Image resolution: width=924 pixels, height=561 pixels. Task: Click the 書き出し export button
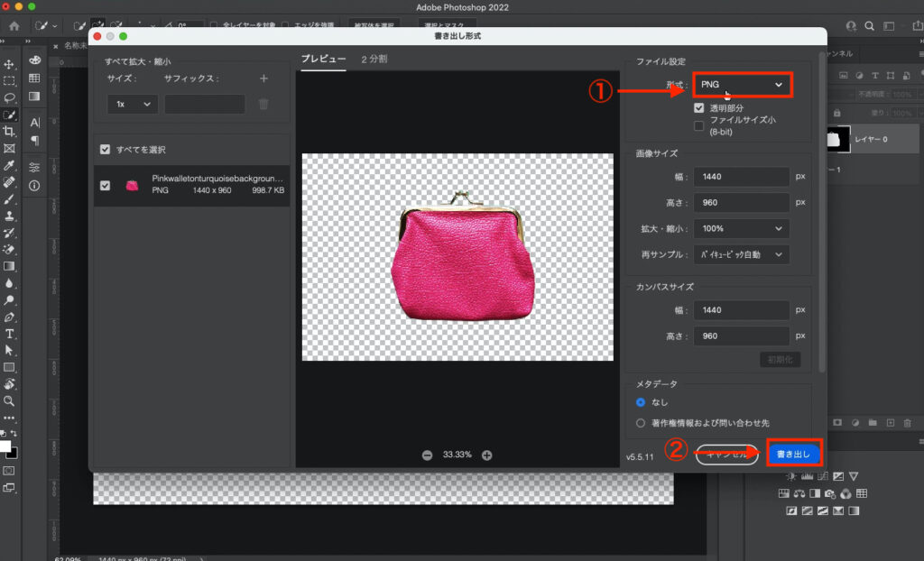[794, 454]
